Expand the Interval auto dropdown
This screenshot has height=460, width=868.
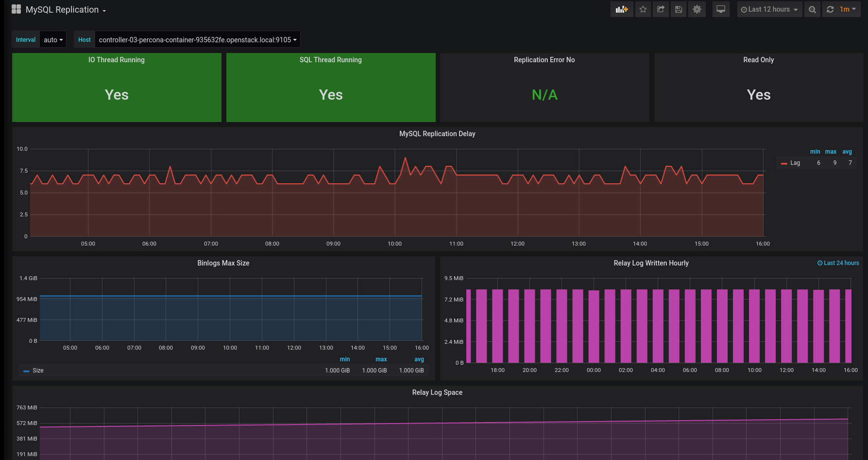click(53, 40)
